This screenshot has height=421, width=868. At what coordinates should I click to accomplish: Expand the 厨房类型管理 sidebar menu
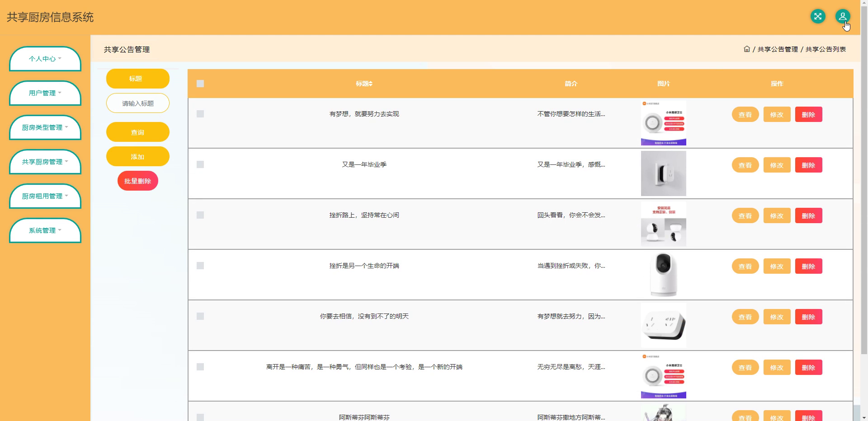point(45,127)
